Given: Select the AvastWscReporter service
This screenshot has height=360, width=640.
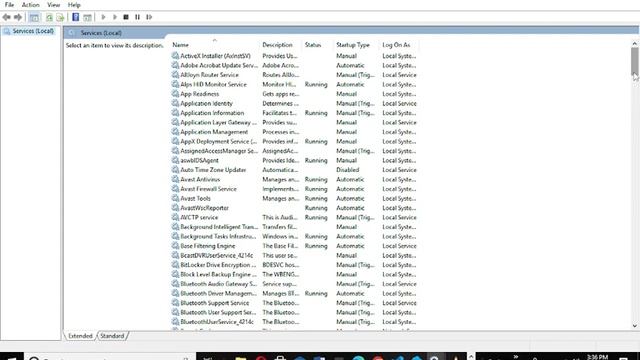Looking at the screenshot, I should (294, 208).
